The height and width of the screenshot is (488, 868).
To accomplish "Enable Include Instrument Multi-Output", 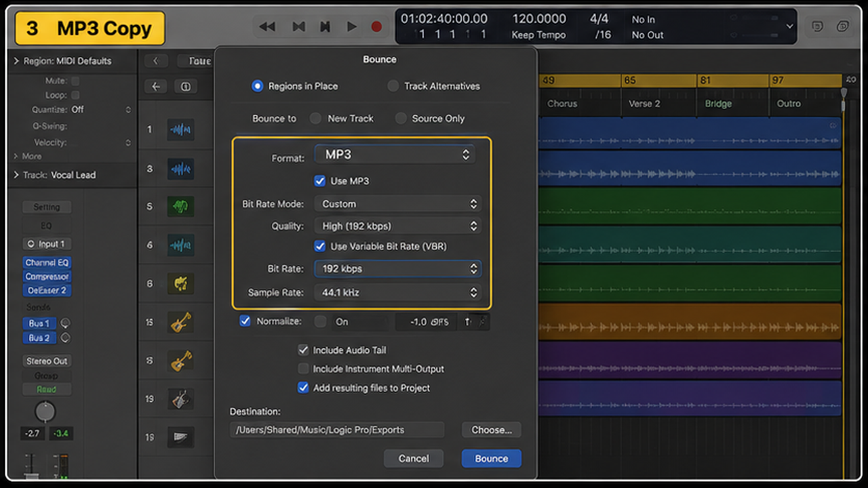I will [303, 369].
